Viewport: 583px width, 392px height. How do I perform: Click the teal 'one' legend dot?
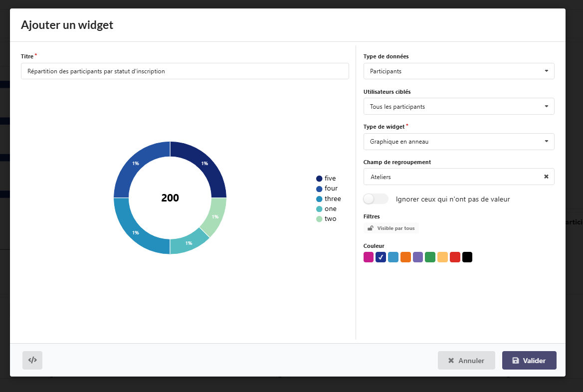pos(319,209)
